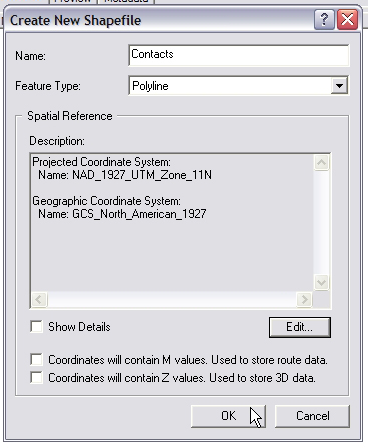Image resolution: width=368 pixels, height=448 pixels.
Task: Click description box scroll left arrow
Action: [x=39, y=299]
